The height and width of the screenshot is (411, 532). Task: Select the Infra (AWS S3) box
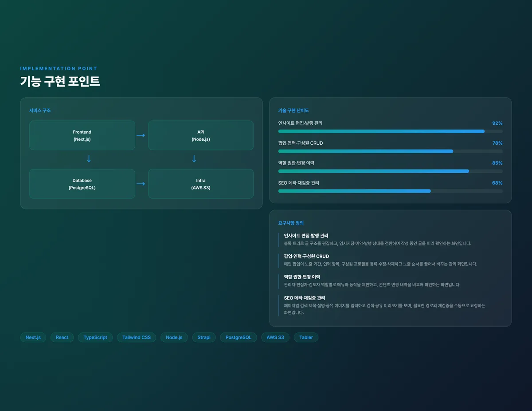coord(201,184)
